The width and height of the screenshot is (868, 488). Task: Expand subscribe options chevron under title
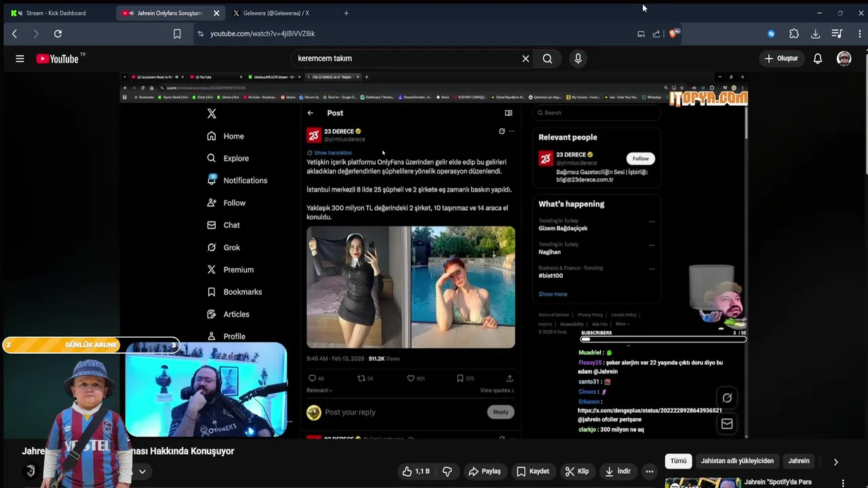[142, 471]
